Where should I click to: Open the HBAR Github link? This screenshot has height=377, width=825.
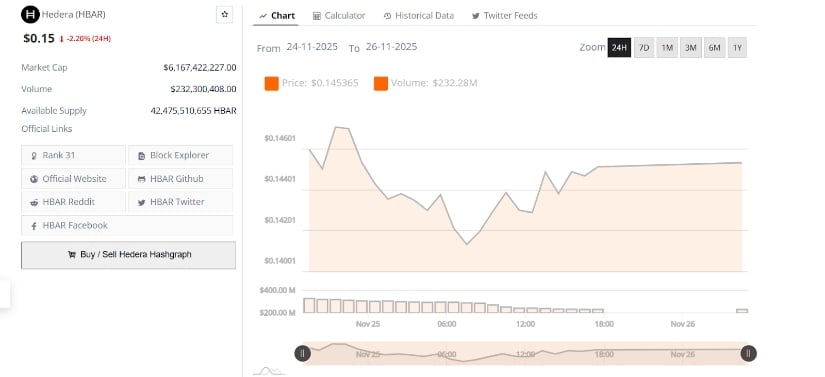180,179
